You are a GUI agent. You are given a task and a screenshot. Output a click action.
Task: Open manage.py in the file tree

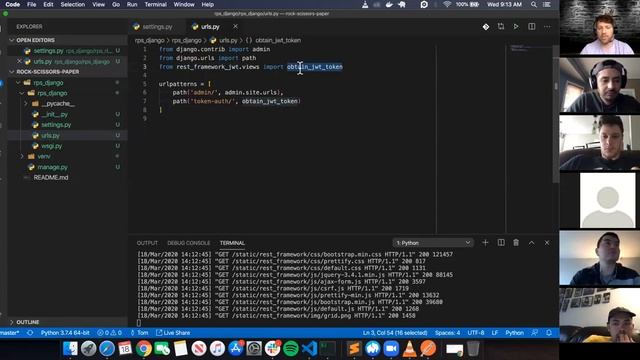click(52, 167)
